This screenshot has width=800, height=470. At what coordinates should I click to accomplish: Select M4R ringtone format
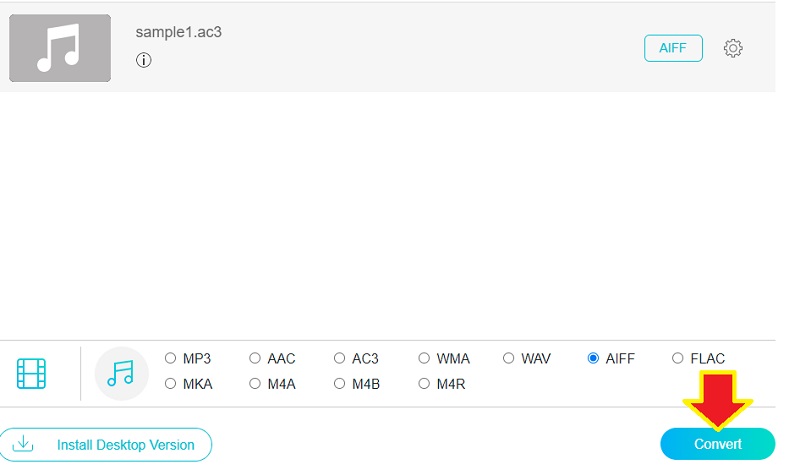[x=425, y=383]
